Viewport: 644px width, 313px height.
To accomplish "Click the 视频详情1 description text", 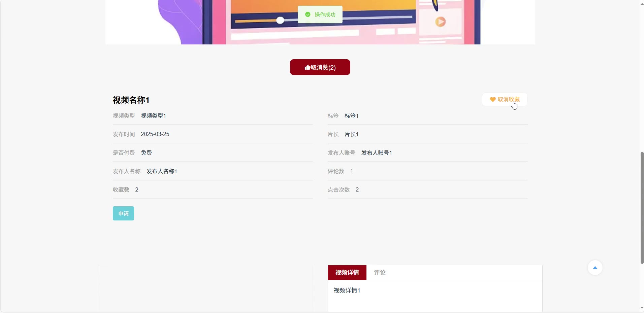I will (347, 290).
